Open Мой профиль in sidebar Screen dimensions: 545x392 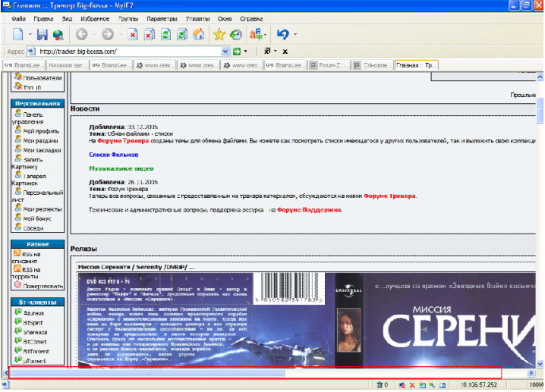41,131
